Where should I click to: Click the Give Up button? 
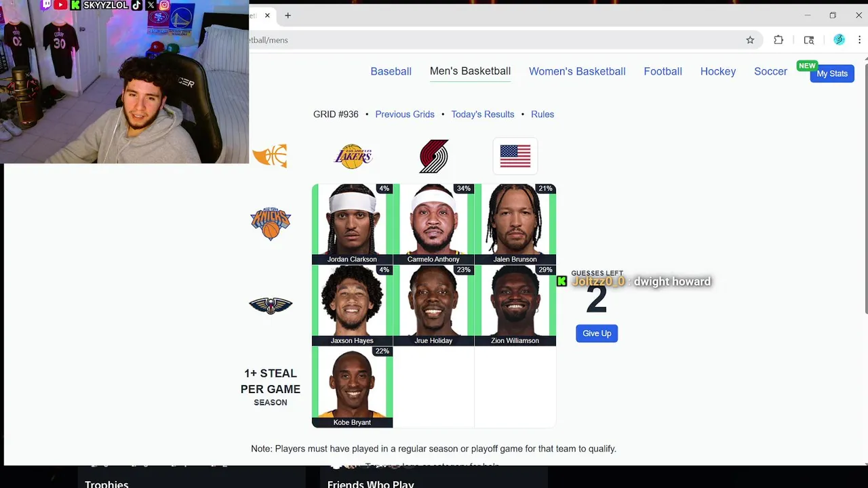pyautogui.click(x=597, y=333)
